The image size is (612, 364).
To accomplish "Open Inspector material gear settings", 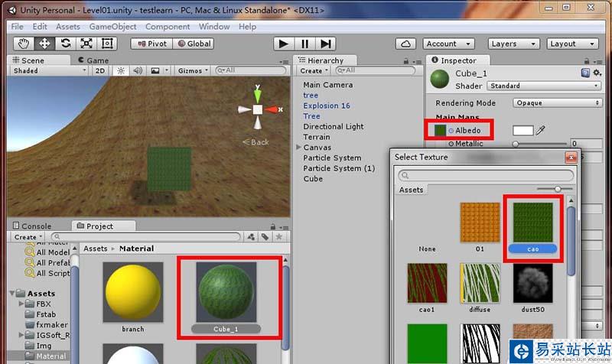I will (x=597, y=73).
